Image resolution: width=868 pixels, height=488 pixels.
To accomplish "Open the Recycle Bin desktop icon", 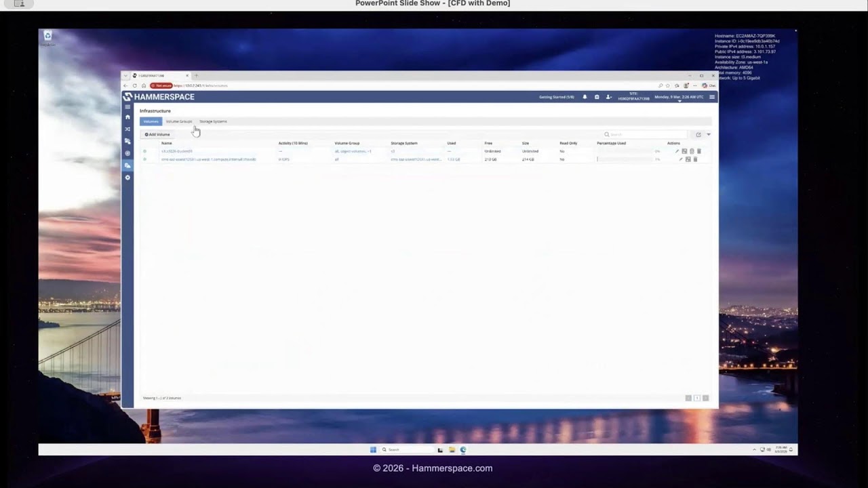I will [47, 38].
